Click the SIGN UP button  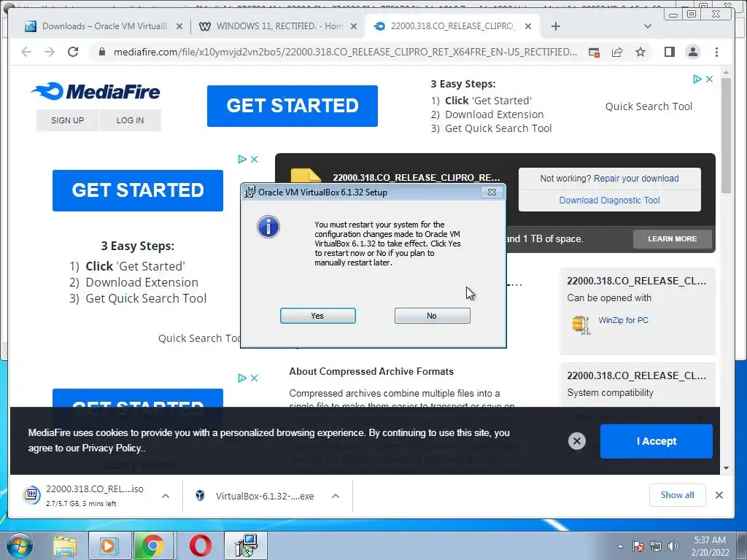(x=68, y=120)
